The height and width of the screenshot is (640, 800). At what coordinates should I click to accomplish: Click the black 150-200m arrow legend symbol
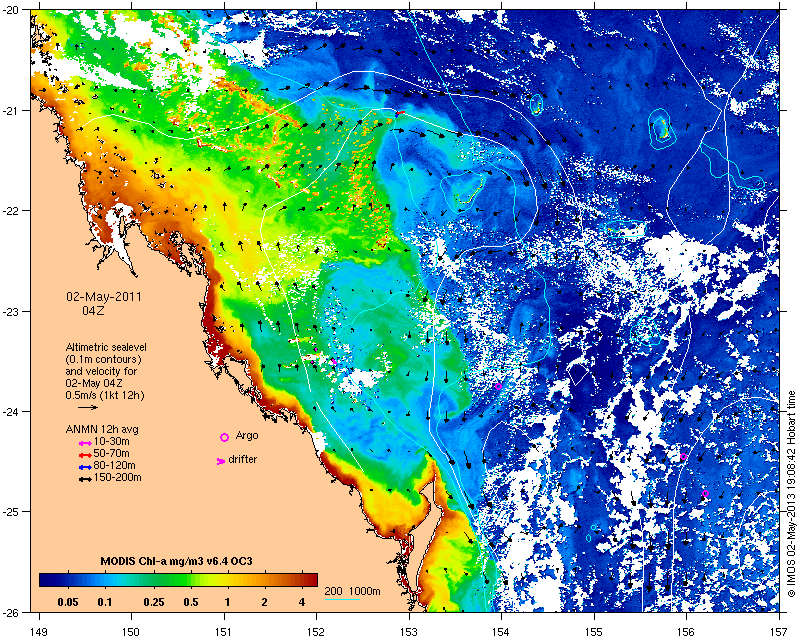coord(85,479)
